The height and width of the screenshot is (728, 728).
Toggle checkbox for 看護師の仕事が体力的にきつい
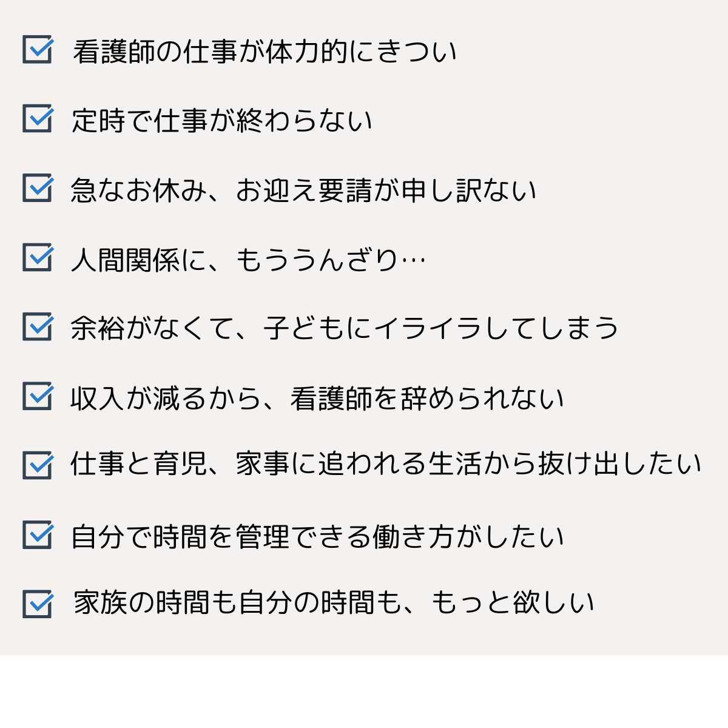38,50
